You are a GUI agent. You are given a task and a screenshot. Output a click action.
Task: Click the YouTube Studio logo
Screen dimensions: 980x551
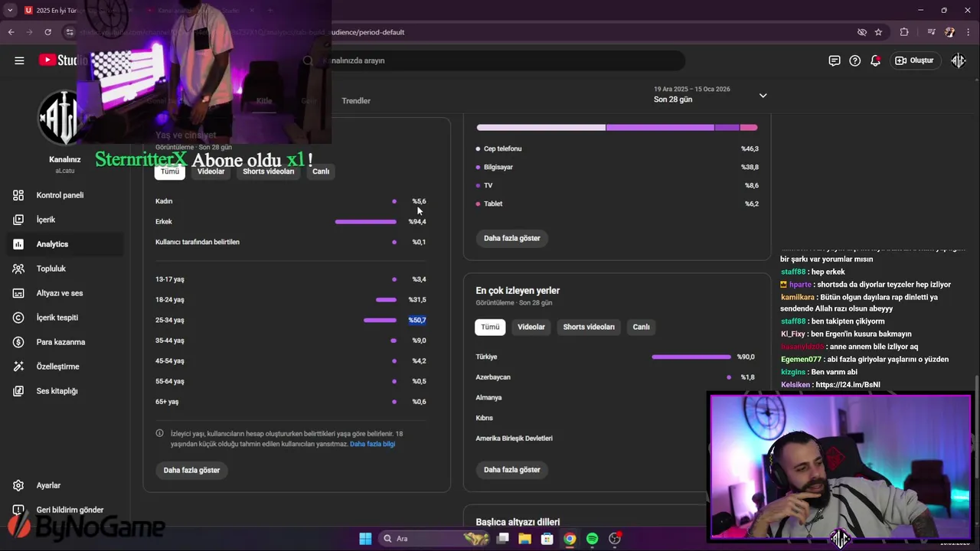[x=61, y=60]
